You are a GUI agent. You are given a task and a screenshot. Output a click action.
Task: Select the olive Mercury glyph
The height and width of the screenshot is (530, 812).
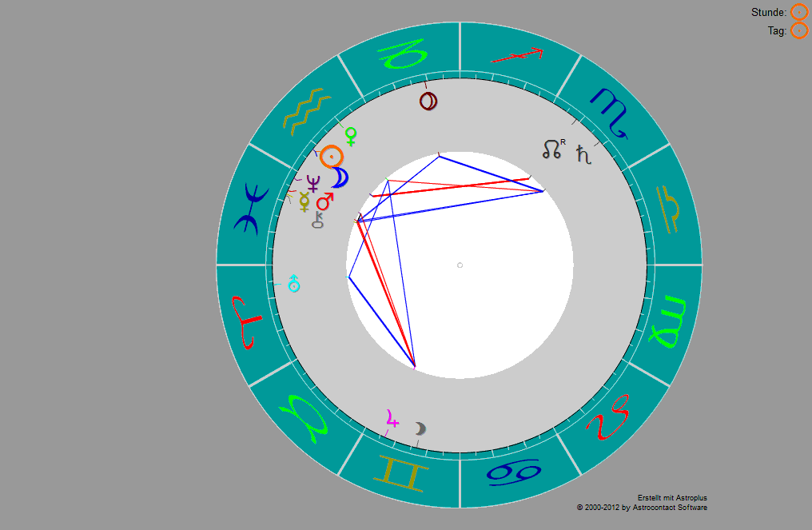(304, 201)
